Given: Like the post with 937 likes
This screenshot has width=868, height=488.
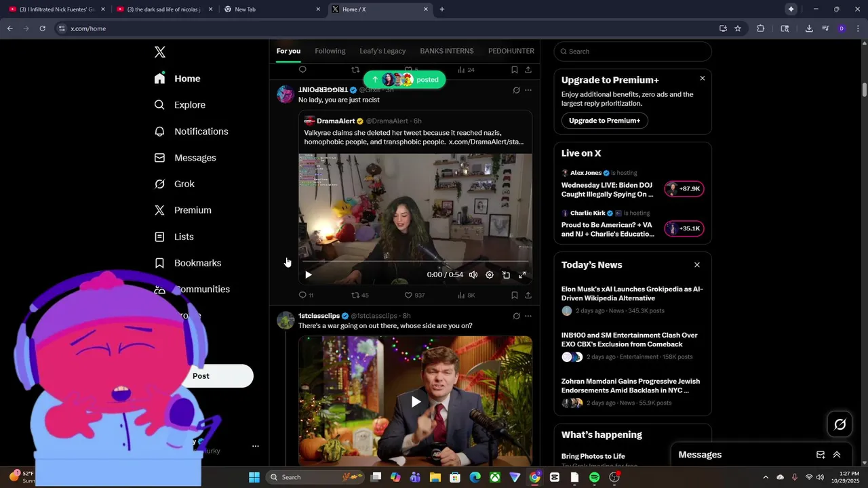Looking at the screenshot, I should pyautogui.click(x=414, y=296).
